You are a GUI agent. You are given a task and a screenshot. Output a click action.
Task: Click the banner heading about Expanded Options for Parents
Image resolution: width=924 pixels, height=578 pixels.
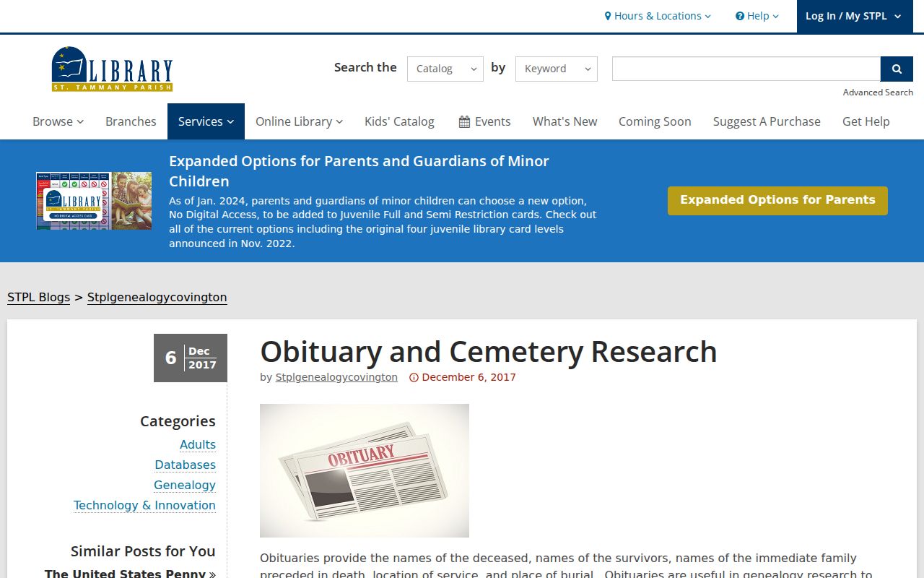coord(359,171)
